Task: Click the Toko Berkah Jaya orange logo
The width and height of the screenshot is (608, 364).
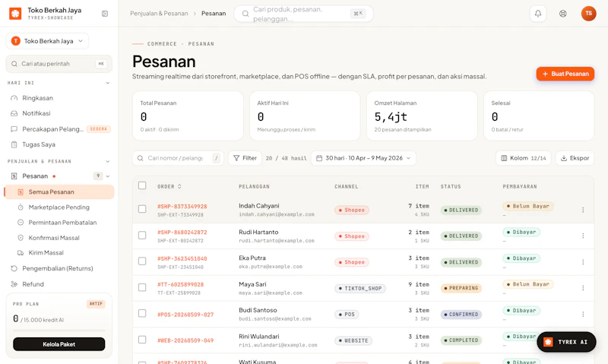Action: 15,14
